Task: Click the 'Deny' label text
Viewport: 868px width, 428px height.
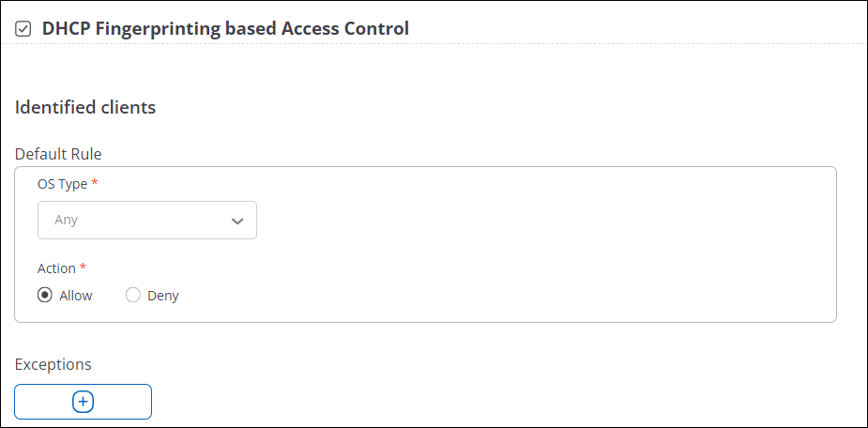Action: (162, 296)
